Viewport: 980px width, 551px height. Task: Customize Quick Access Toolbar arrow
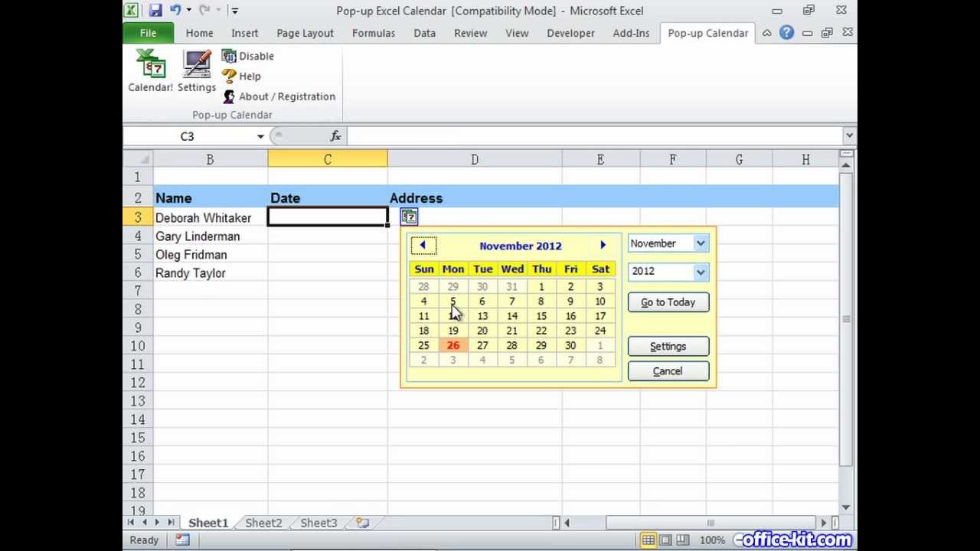[235, 11]
